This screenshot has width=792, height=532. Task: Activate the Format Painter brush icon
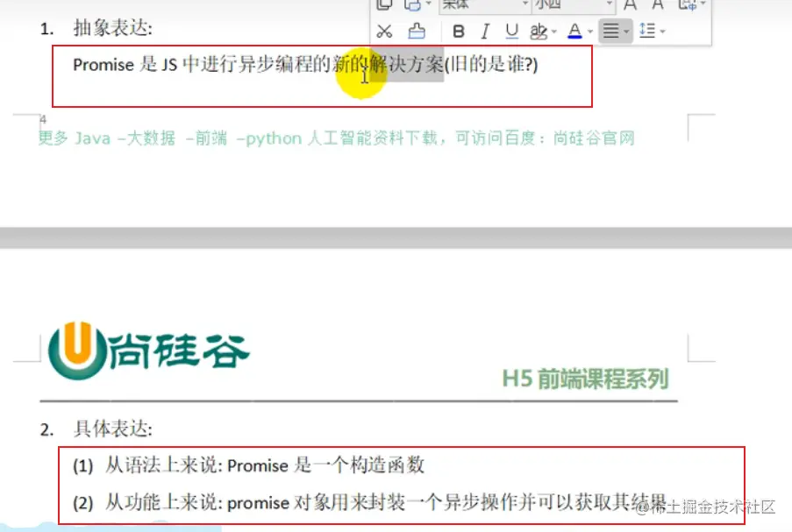(x=417, y=32)
